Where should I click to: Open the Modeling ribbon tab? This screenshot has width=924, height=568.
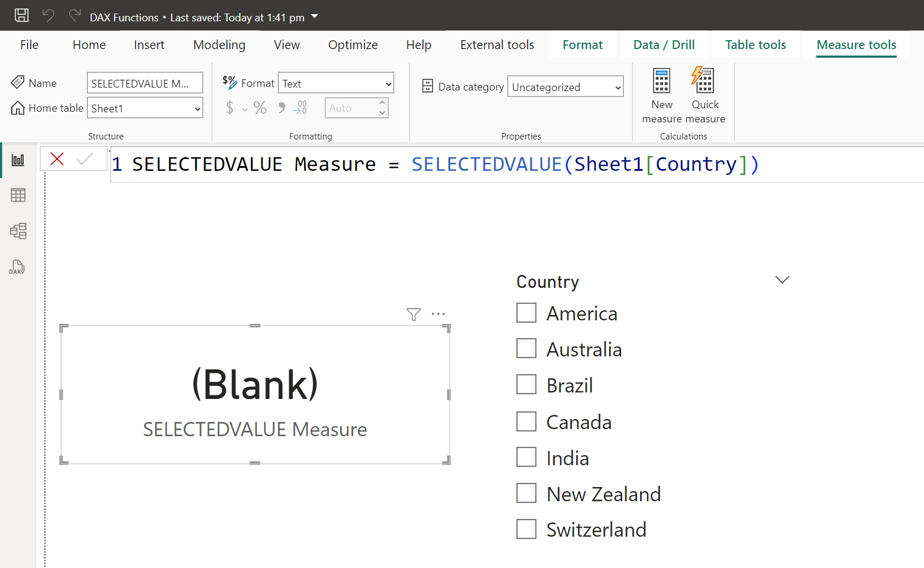tap(219, 44)
